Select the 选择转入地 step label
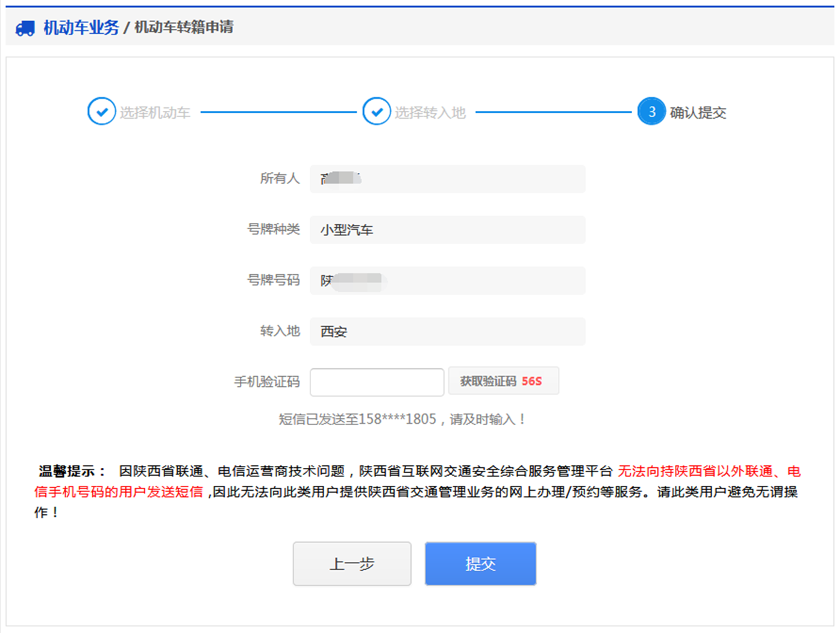This screenshot has height=633, width=840. click(430, 113)
